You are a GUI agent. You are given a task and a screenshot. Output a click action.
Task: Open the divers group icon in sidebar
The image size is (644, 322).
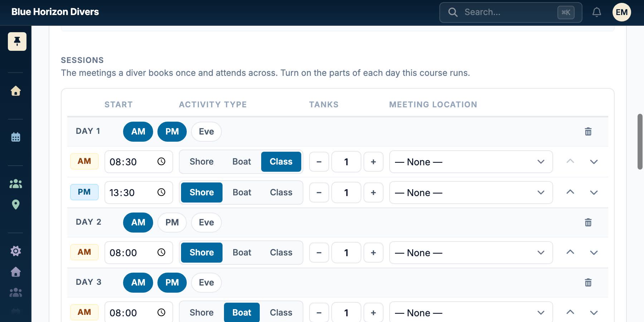click(x=16, y=184)
